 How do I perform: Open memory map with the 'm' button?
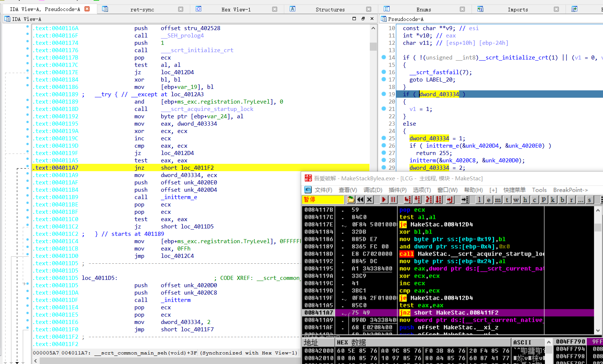(498, 199)
